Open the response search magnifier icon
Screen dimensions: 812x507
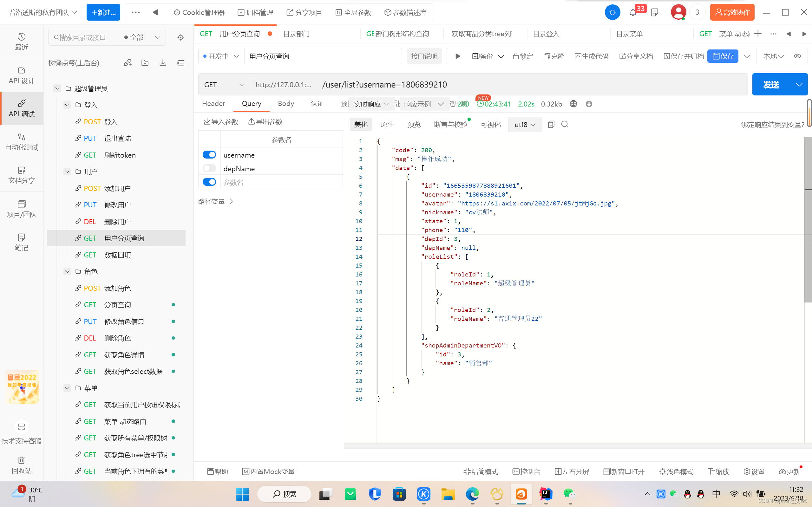565,124
